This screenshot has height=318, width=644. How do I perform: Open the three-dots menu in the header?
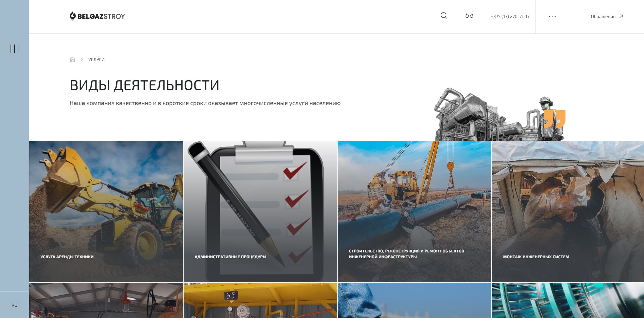pyautogui.click(x=553, y=16)
